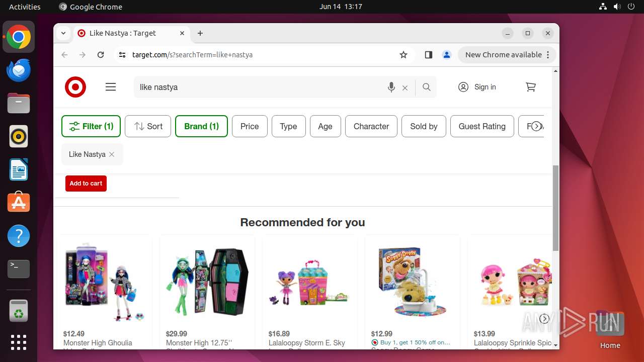Screen dimensions: 644x362
Task: Click Sign in account link
Action: coord(477,87)
